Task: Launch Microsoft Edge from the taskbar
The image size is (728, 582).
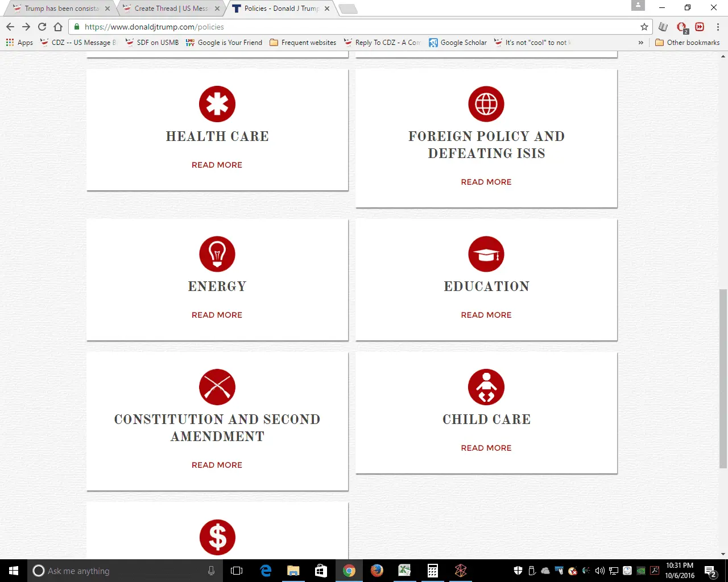Action: (265, 571)
